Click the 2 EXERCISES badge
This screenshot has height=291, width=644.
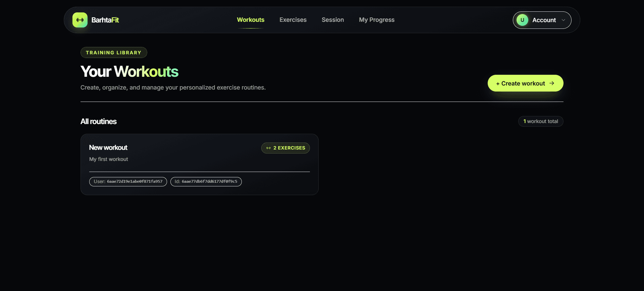click(285, 148)
